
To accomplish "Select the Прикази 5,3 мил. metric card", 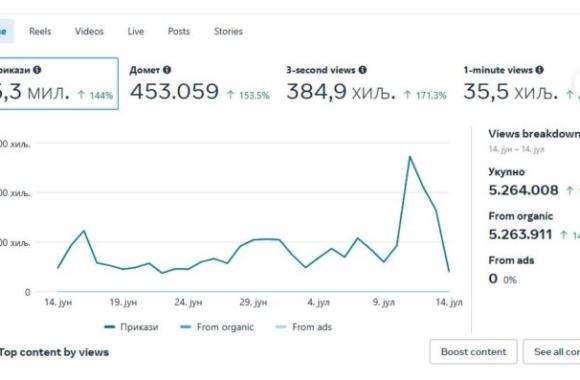I will (58, 83).
